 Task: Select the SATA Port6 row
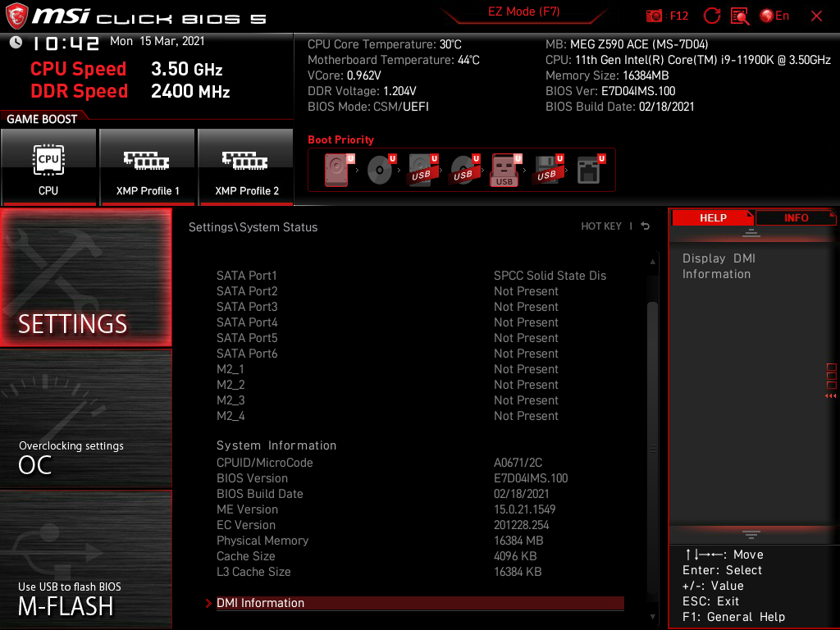pyautogui.click(x=420, y=354)
